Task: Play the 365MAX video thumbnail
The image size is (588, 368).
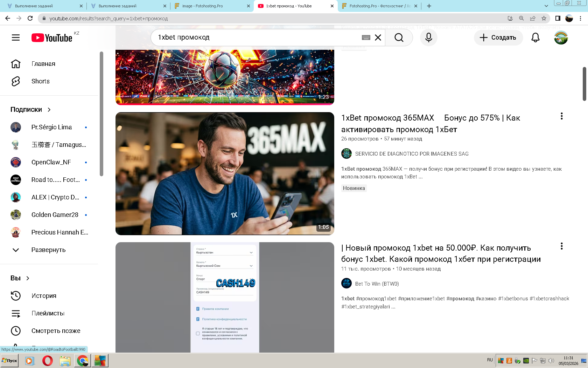Action: coord(225,173)
